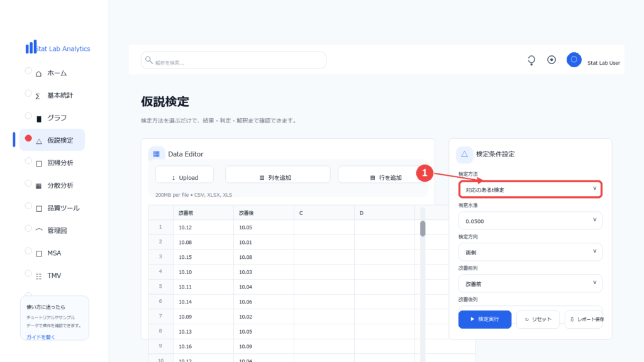Click cell 10.03 in row 4
The height and width of the screenshot is (362, 644).
pyautogui.click(x=264, y=272)
